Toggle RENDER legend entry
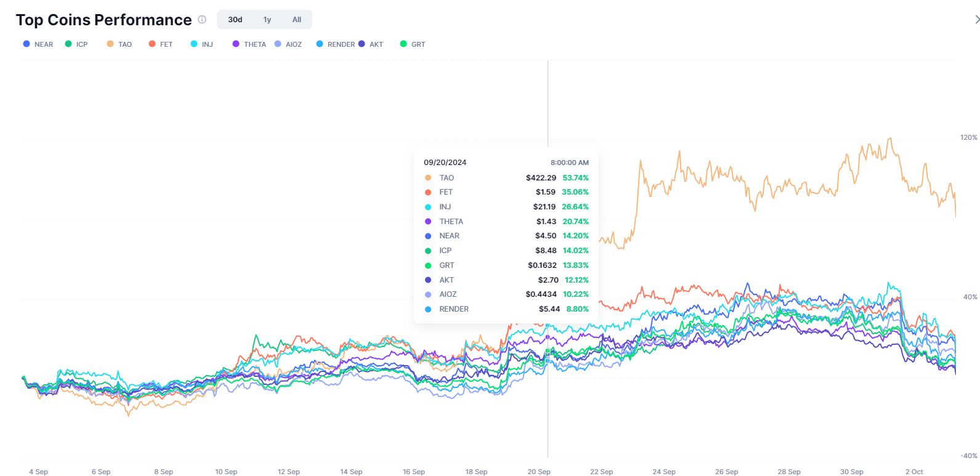The width and height of the screenshot is (980, 476). click(336, 44)
